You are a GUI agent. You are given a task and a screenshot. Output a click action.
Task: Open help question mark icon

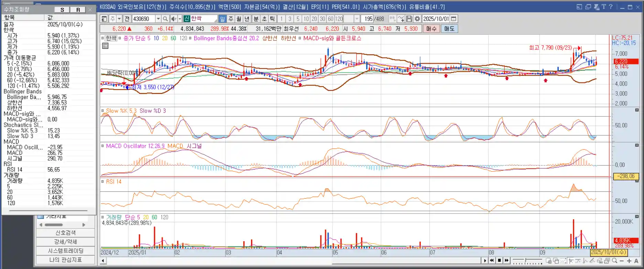tap(611, 7)
